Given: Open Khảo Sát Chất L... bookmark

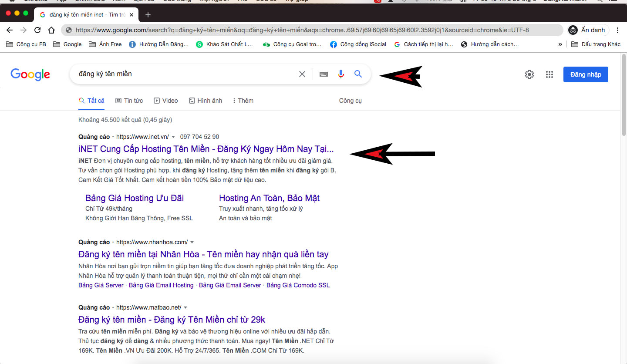Looking at the screenshot, I should pos(225,44).
